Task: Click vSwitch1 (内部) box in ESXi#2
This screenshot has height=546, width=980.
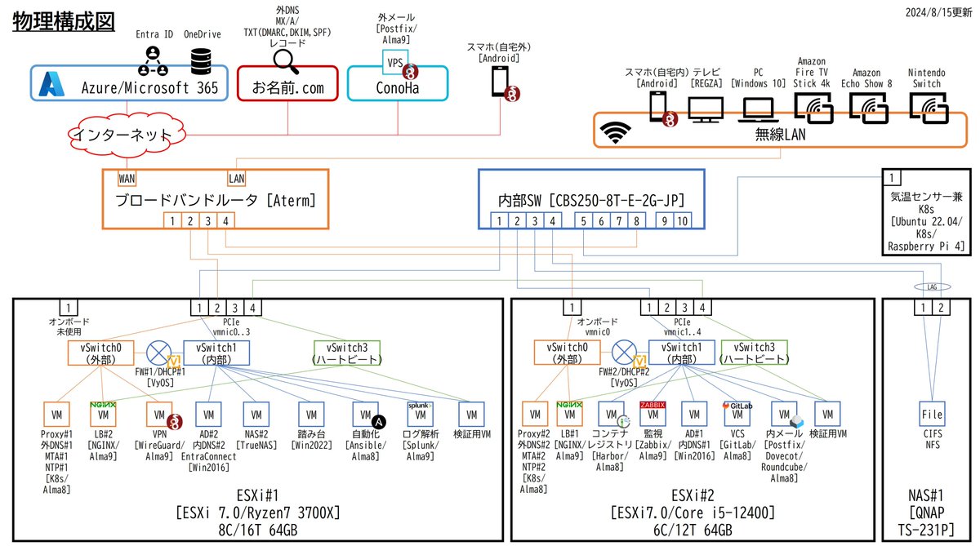Action: tap(683, 353)
